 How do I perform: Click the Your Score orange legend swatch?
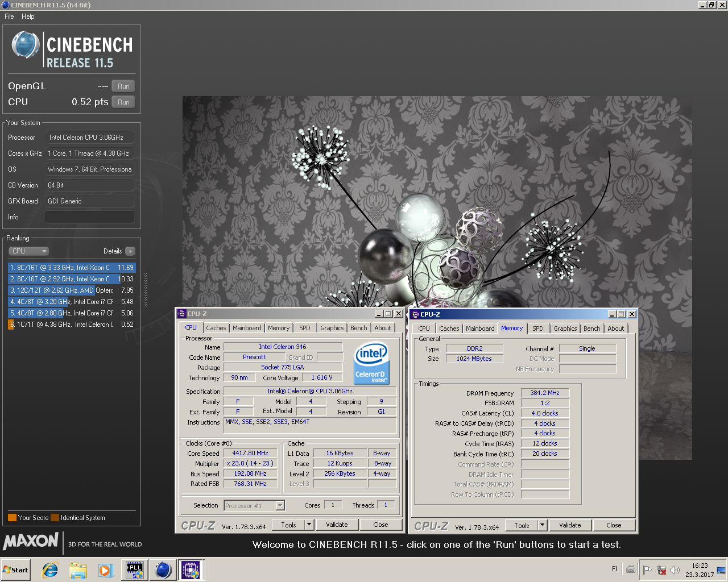pyautogui.click(x=12, y=518)
